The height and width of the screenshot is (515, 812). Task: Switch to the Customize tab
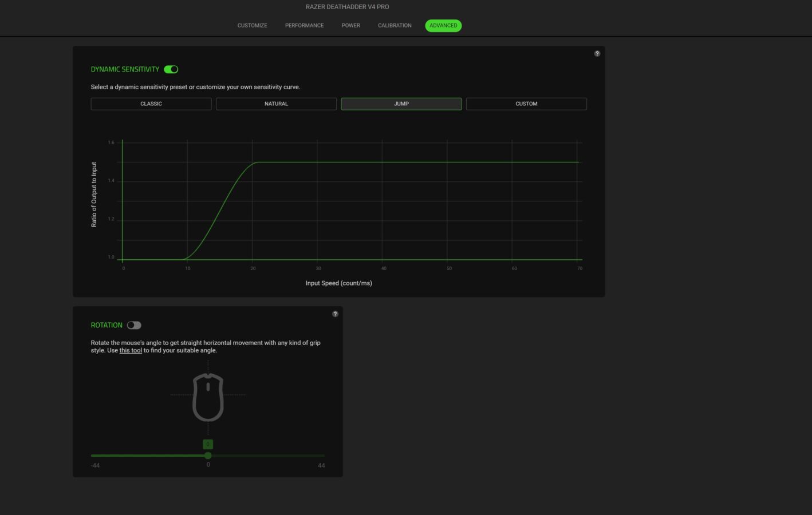253,25
